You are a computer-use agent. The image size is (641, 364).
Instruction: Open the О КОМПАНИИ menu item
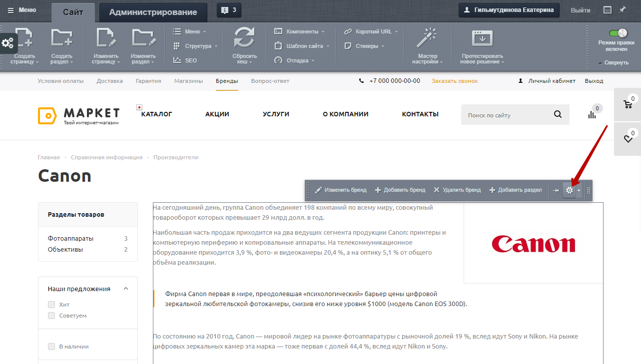pyautogui.click(x=346, y=114)
